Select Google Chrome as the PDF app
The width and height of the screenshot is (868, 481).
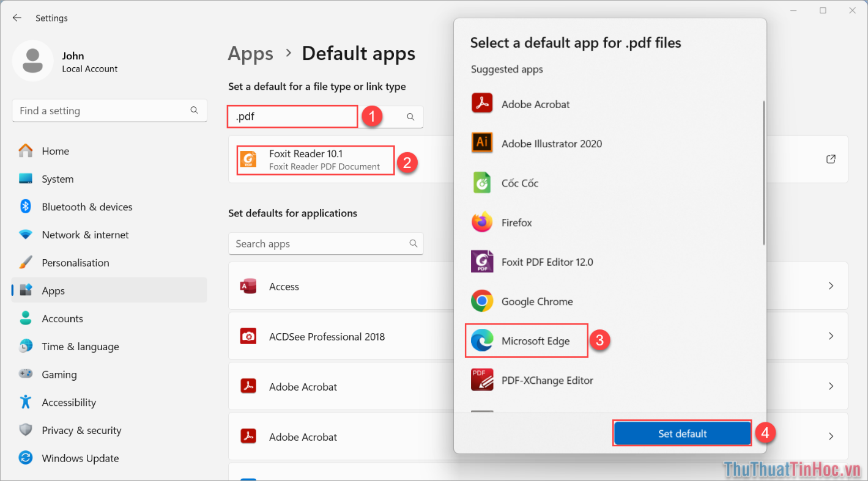pos(536,301)
